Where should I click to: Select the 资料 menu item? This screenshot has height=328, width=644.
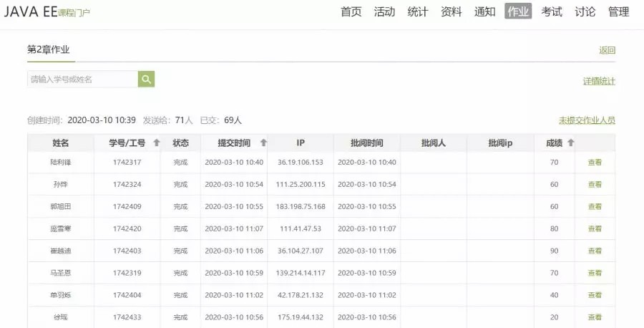click(451, 12)
